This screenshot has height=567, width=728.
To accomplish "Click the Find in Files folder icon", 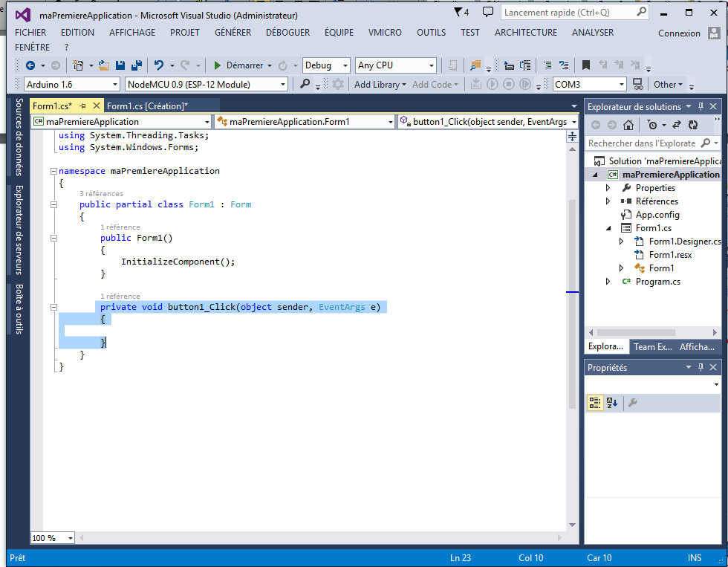I will 475,65.
